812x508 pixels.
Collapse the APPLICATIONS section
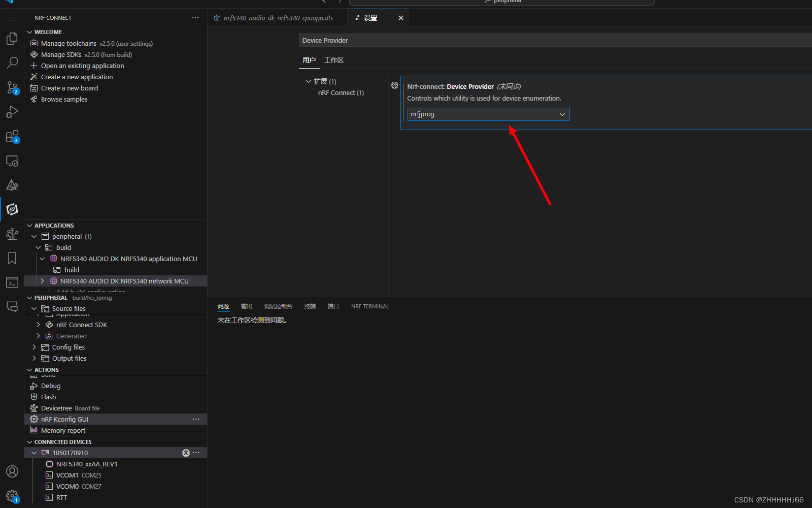[x=29, y=226]
